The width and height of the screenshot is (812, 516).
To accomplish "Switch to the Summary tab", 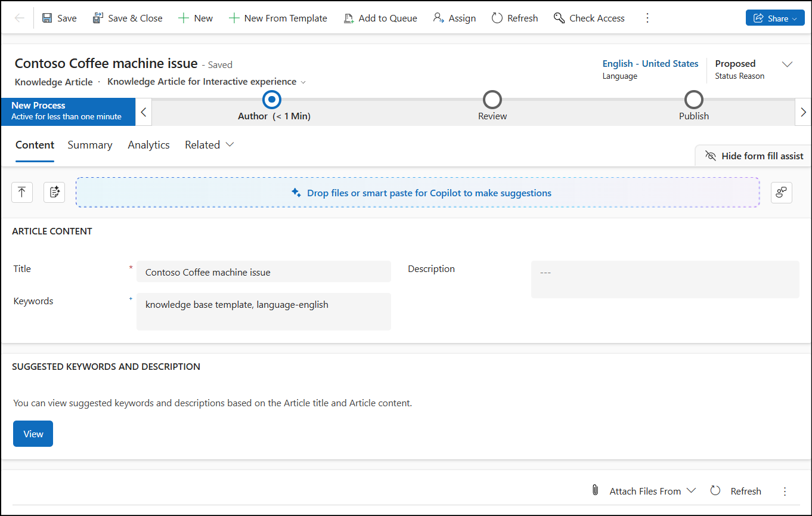I will [x=89, y=144].
